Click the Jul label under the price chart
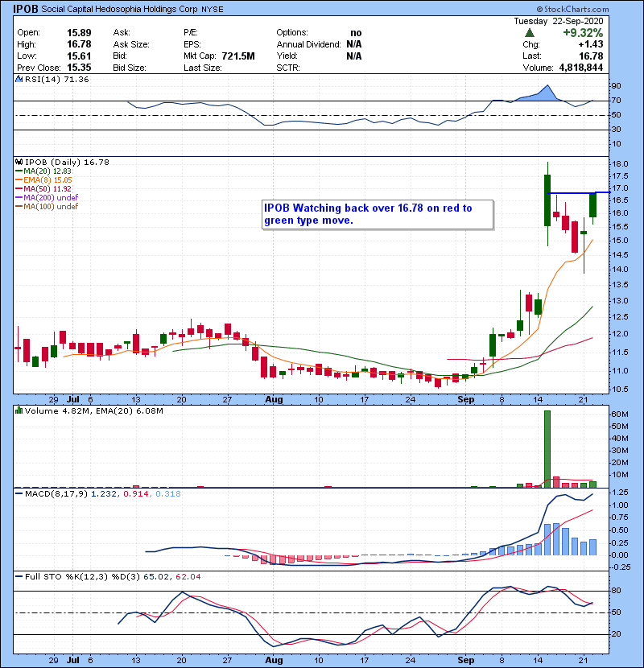 pyautogui.click(x=73, y=399)
